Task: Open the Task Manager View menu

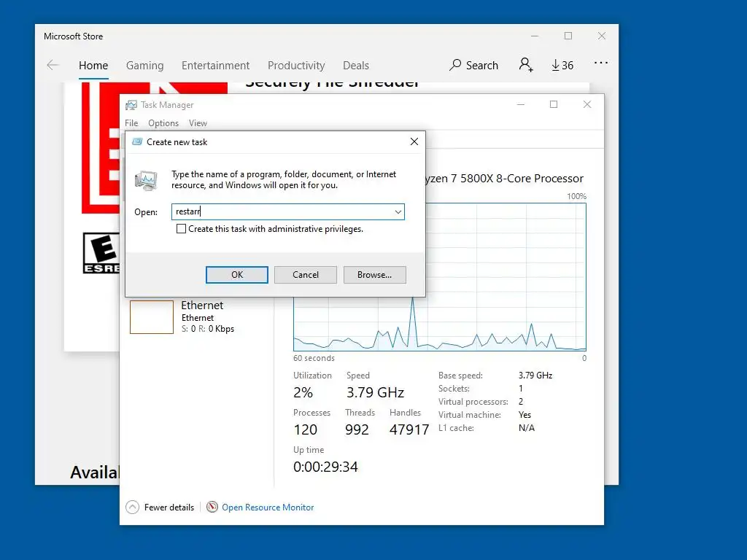Action: pos(198,122)
